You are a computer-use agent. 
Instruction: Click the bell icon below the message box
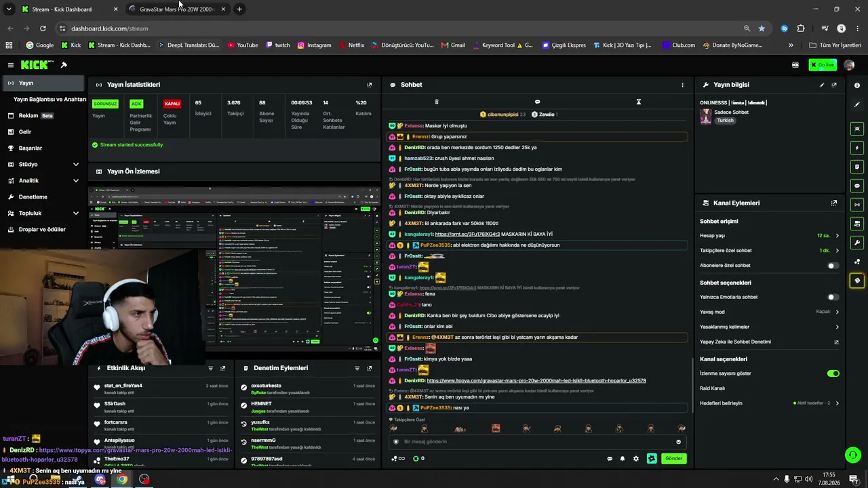pyautogui.click(x=623, y=459)
